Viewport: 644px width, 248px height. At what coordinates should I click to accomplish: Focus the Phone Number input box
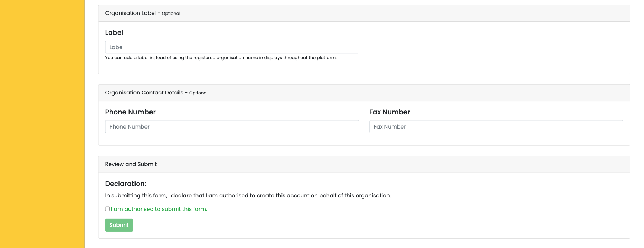tap(232, 126)
